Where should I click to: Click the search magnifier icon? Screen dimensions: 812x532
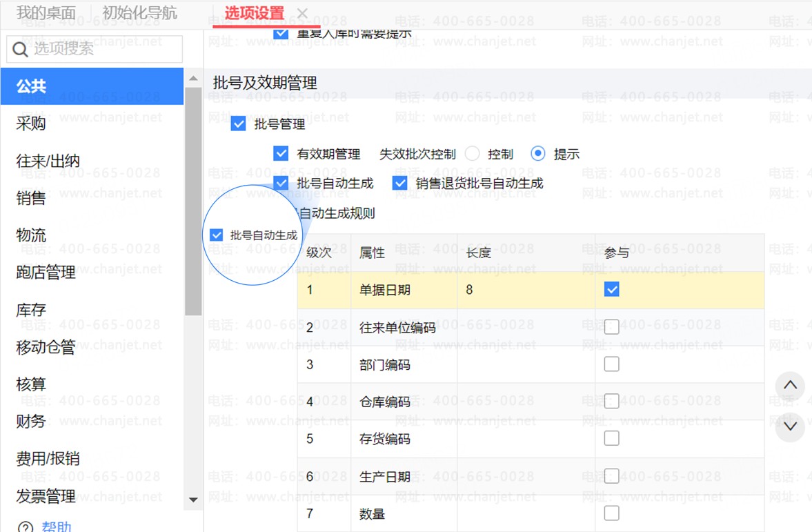[20, 49]
